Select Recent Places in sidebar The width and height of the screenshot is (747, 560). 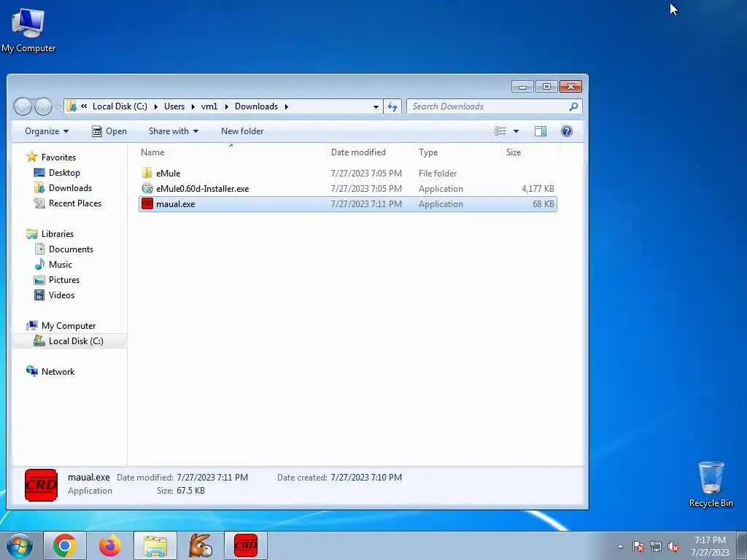click(x=75, y=203)
